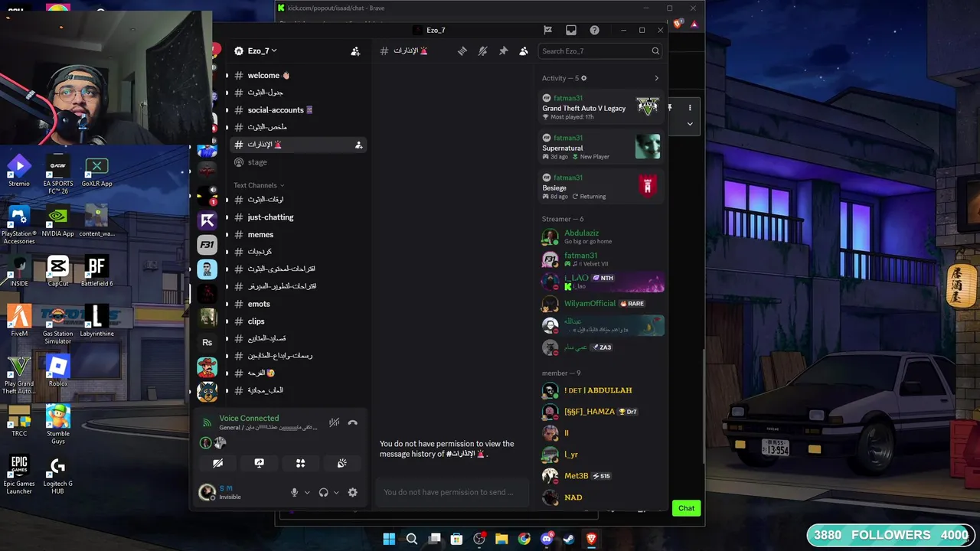Click the S M user profile avatar

click(x=206, y=492)
